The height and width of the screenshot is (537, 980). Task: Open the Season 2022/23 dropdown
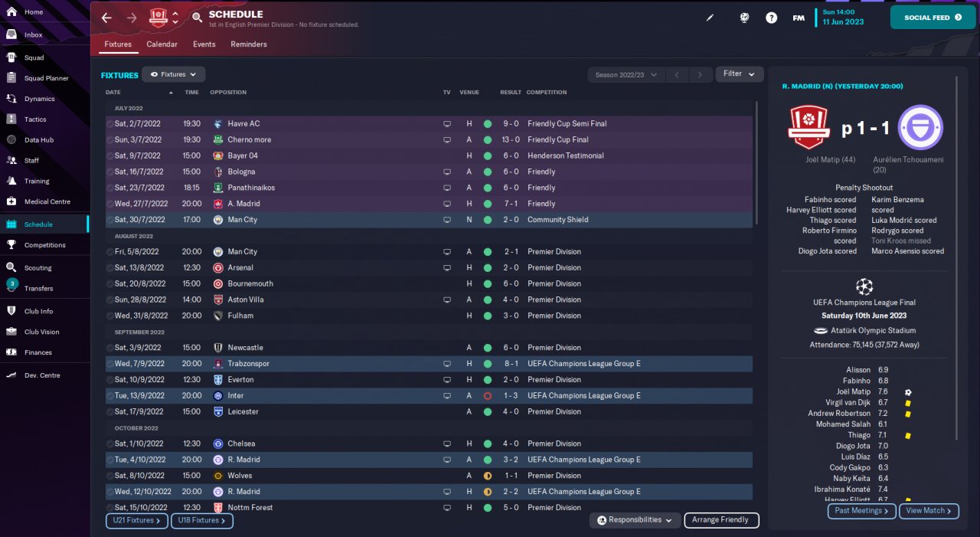pos(625,74)
